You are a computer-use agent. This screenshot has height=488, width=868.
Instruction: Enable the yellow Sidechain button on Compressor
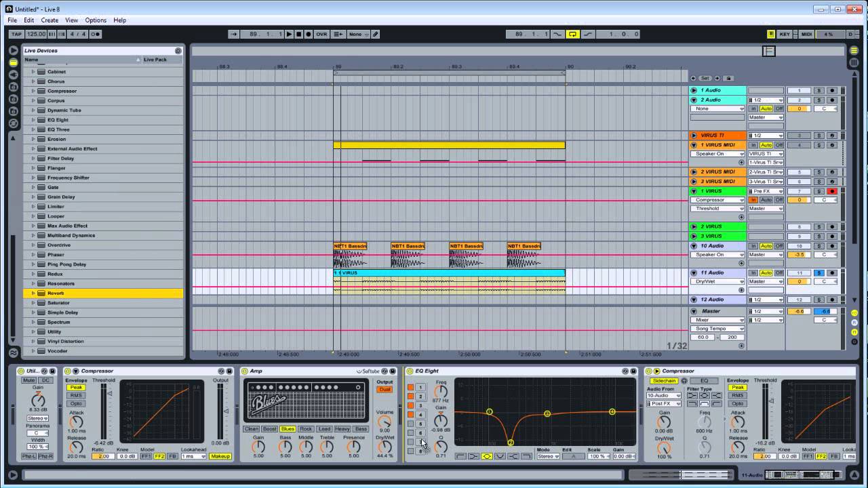click(x=664, y=381)
